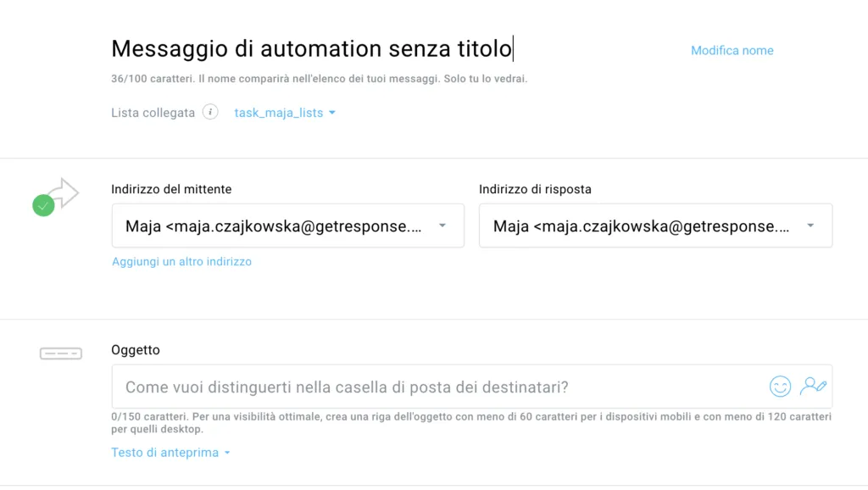The width and height of the screenshot is (868, 490).
Task: Click the arrow in the sender address box
Action: coord(442,226)
